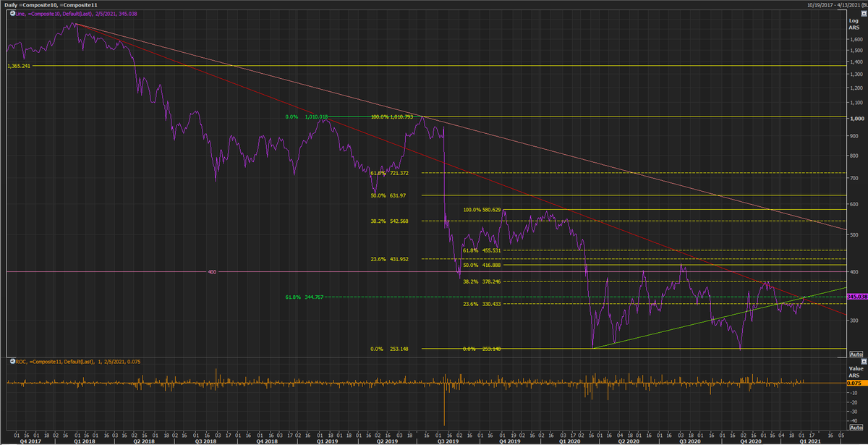Click the Log scale label on price axis

pos(854,21)
